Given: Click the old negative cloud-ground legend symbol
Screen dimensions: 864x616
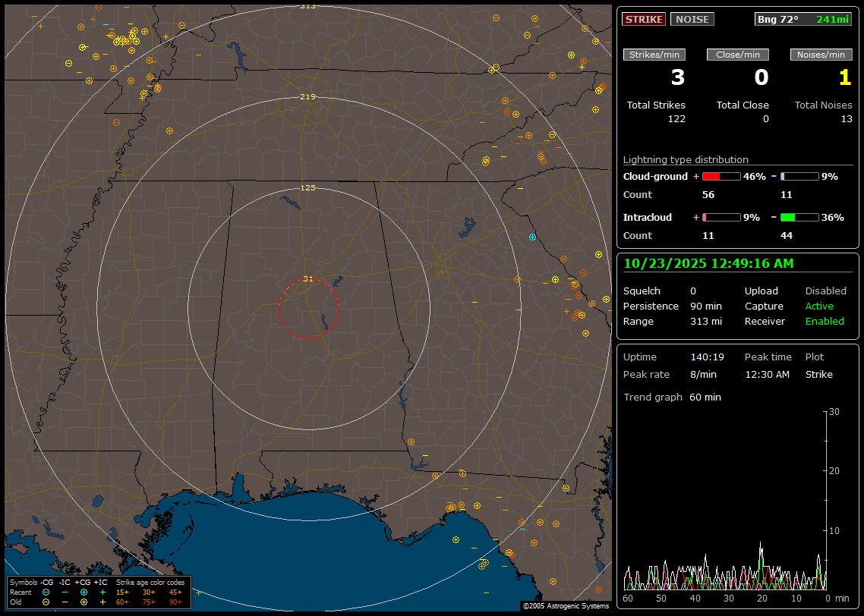Looking at the screenshot, I should (x=46, y=602).
